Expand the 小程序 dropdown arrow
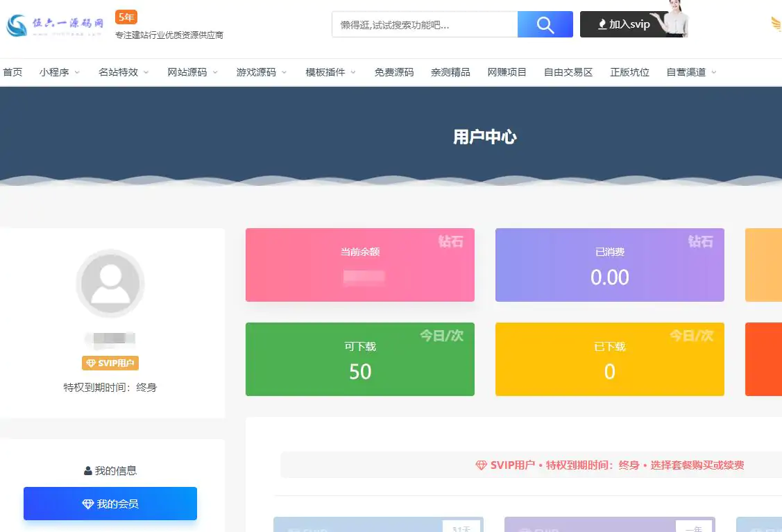 (x=77, y=72)
